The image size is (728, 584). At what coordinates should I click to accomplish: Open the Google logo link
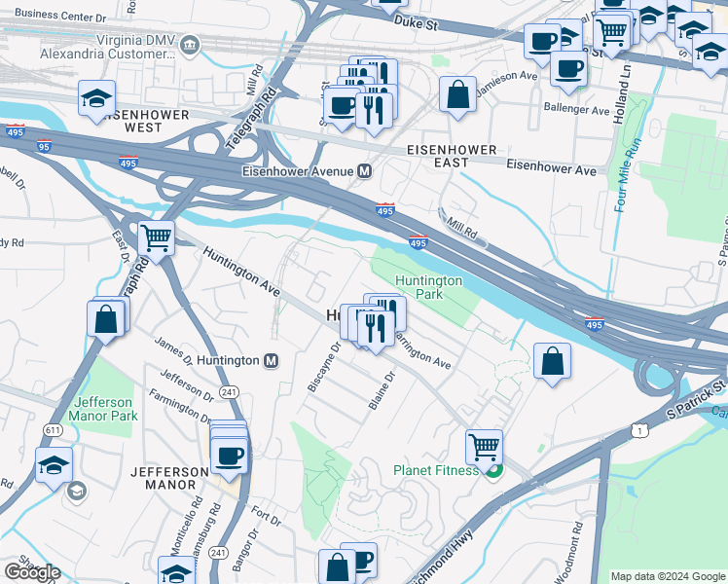32,572
